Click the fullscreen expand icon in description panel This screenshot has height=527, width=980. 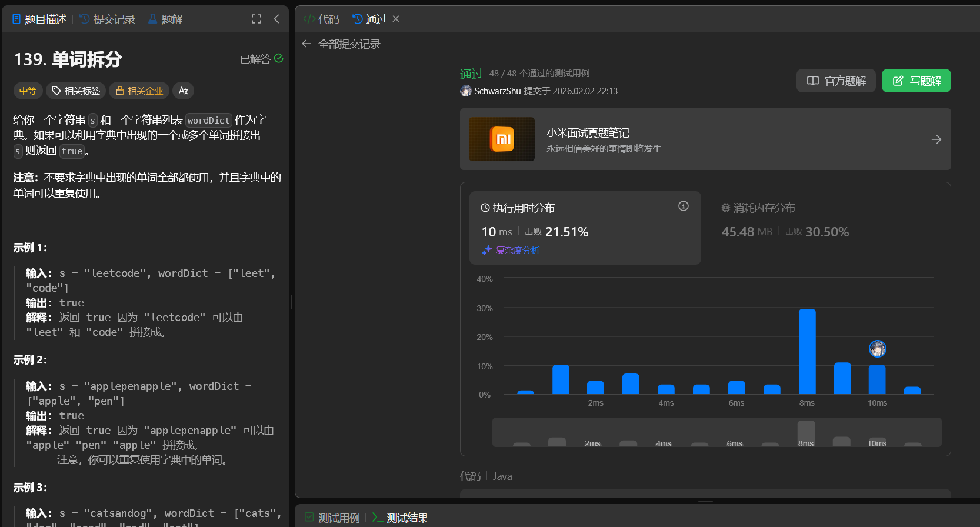click(256, 19)
